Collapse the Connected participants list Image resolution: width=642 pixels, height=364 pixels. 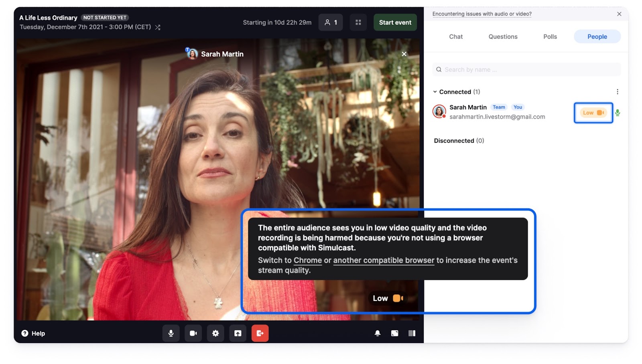(435, 92)
